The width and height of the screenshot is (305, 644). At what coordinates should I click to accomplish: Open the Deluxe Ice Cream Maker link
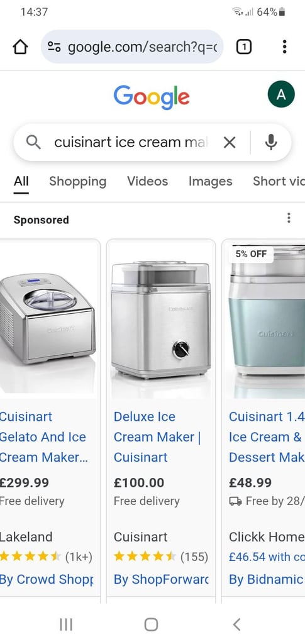tap(157, 437)
